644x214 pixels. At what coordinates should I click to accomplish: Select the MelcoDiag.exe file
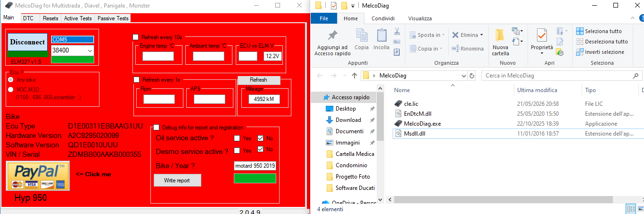[x=422, y=124]
